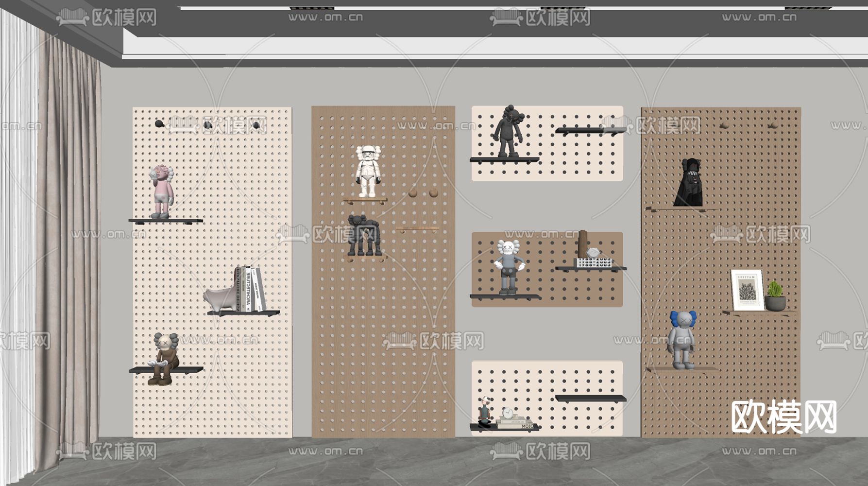The image size is (868, 486).
Task: Select the grey figurine on the small brown panel
Action: coord(509,267)
